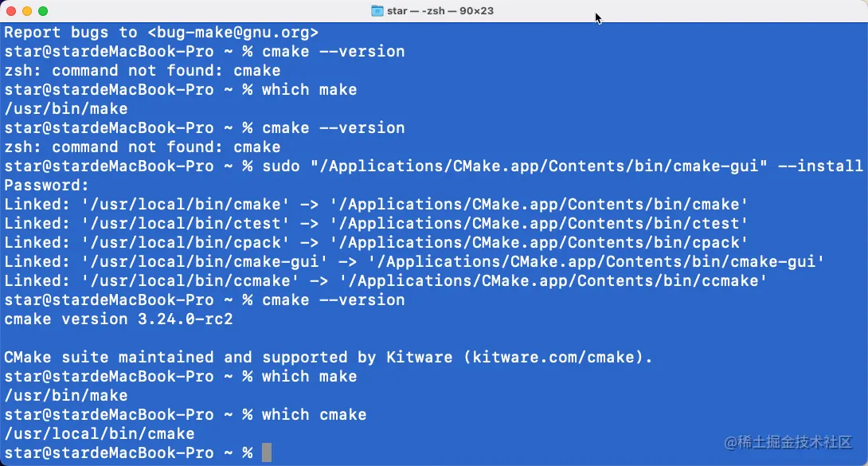Click the Linked line for '/usr/local/bin/ctest'
This screenshot has height=466, width=868.
tap(376, 224)
